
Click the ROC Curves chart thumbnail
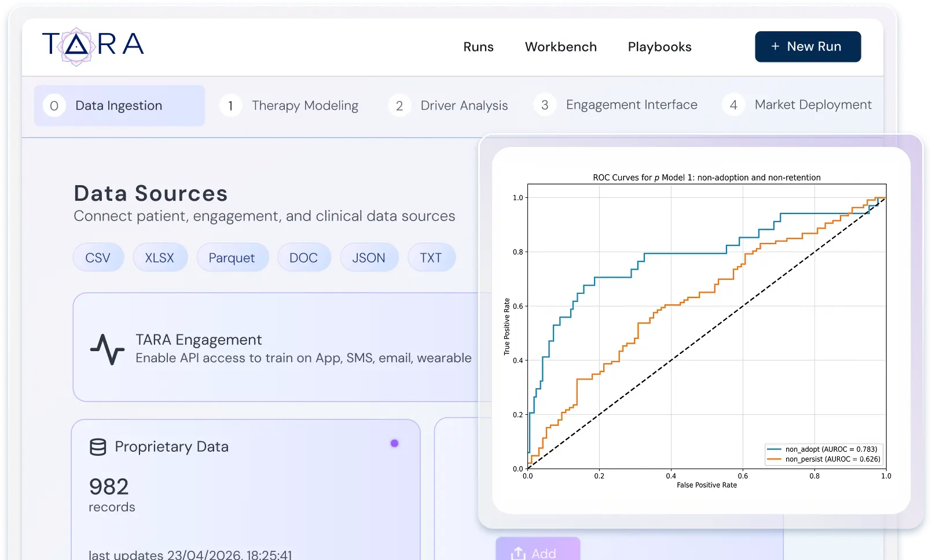point(701,330)
